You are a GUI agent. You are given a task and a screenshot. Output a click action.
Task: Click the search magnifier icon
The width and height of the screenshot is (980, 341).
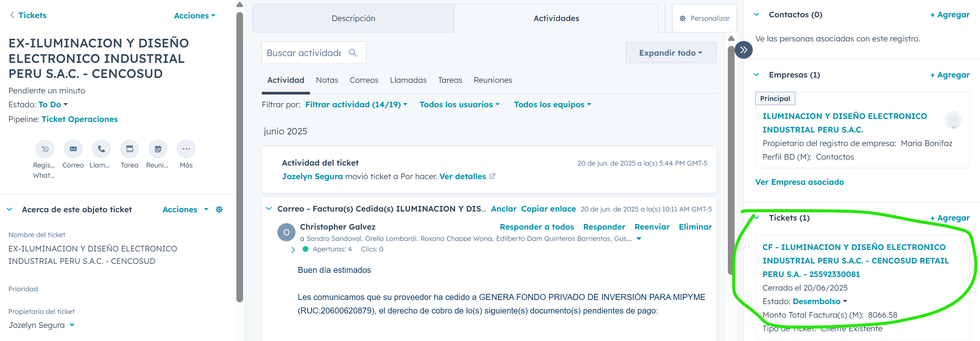tap(353, 53)
